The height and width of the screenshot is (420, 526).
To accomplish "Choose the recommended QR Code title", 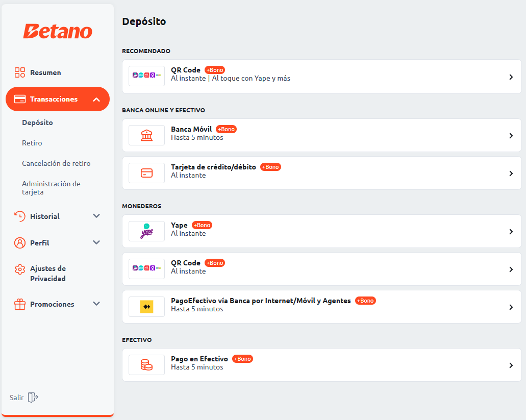I will coord(186,70).
